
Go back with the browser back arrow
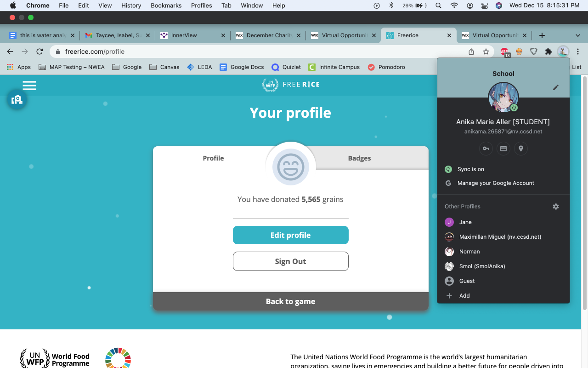[x=10, y=52]
